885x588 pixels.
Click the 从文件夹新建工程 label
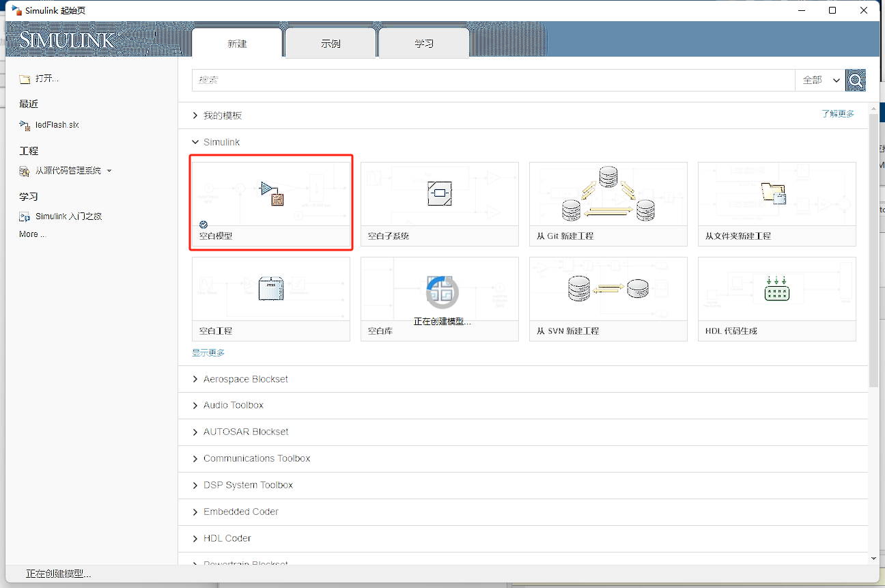[x=738, y=236]
